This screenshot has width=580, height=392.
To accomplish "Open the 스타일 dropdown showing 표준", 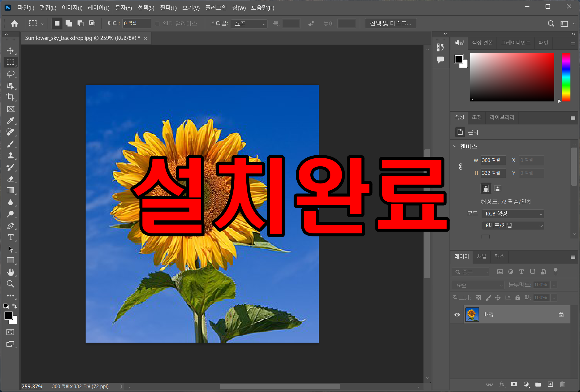I will [x=249, y=24].
